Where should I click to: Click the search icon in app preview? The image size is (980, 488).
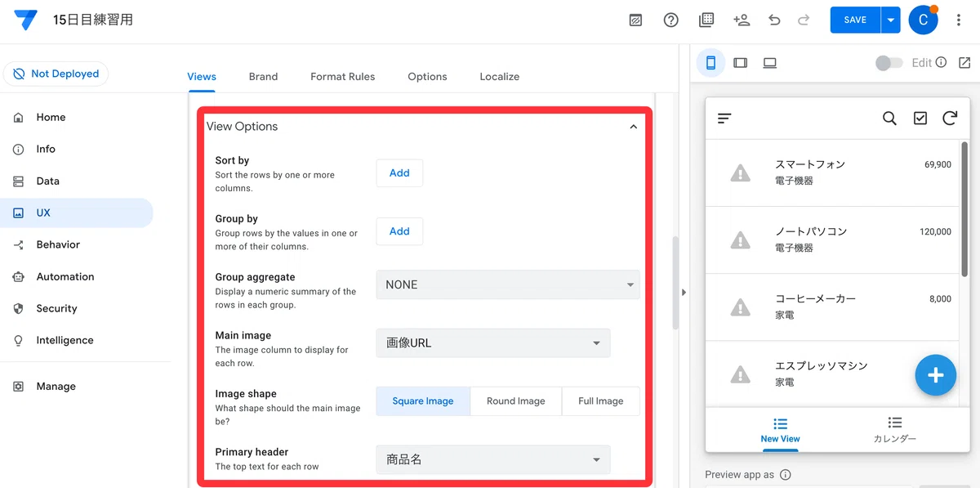click(x=889, y=119)
